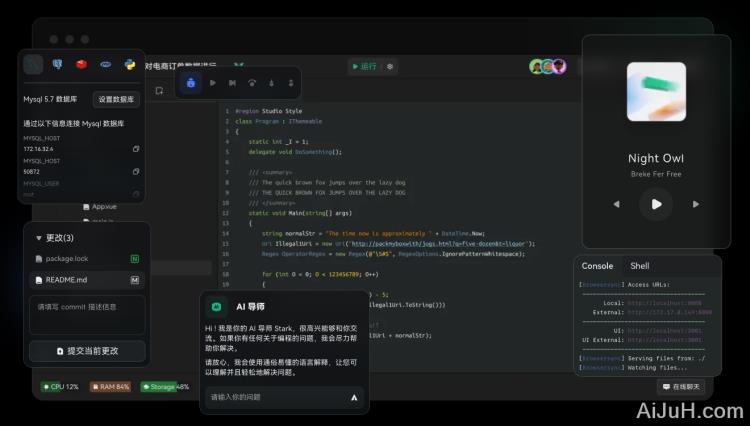
Task: Select the red Redis icon
Action: click(x=82, y=65)
